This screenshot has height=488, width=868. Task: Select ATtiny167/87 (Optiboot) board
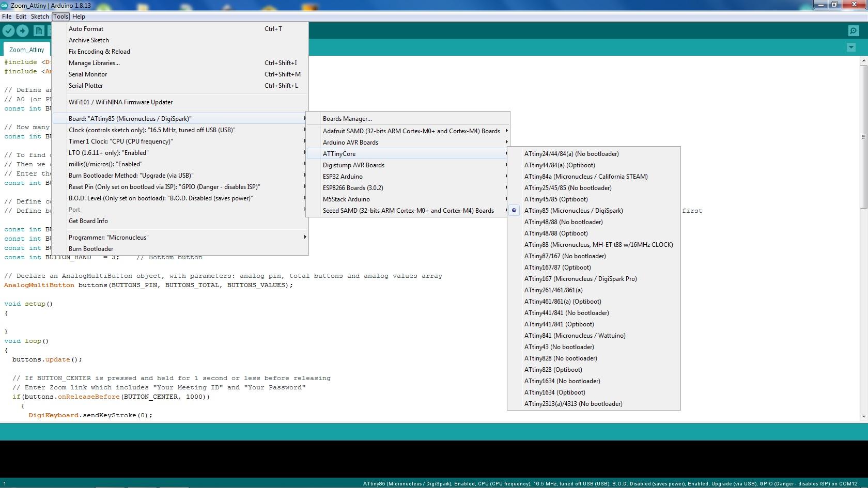pyautogui.click(x=594, y=267)
